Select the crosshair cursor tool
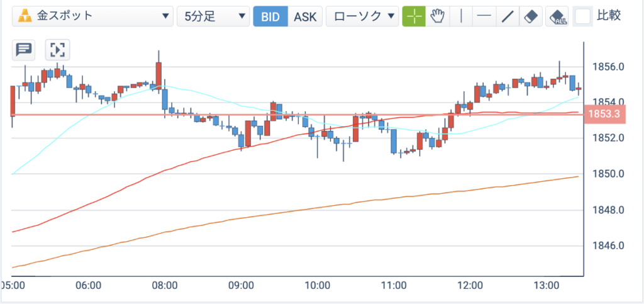This screenshot has height=304, width=644. [414, 16]
